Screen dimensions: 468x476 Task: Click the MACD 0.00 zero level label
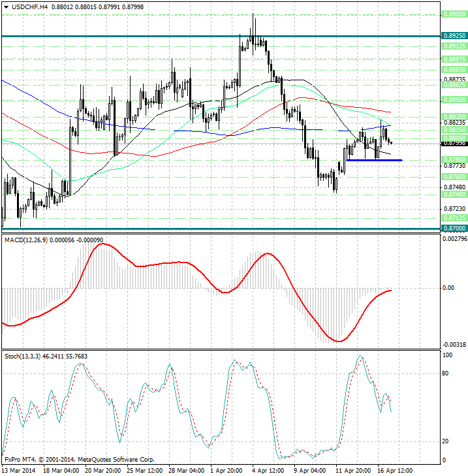coord(448,288)
